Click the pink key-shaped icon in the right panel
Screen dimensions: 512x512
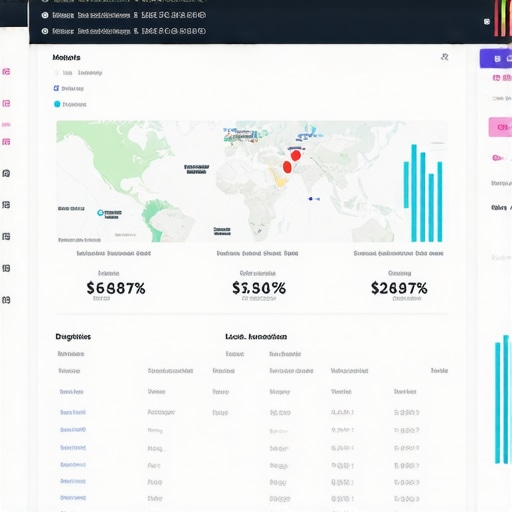[x=497, y=158]
